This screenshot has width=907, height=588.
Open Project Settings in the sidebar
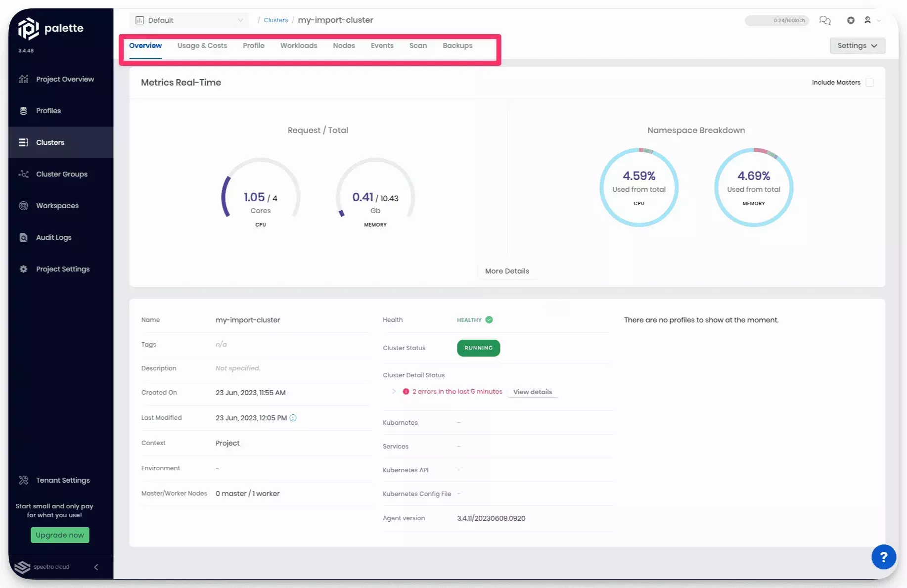pos(23,269)
